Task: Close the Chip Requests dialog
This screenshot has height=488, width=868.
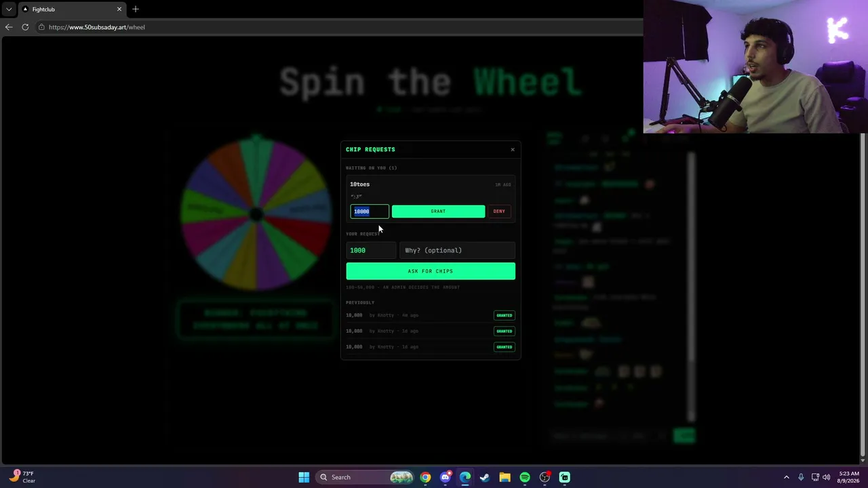Action: click(x=513, y=150)
